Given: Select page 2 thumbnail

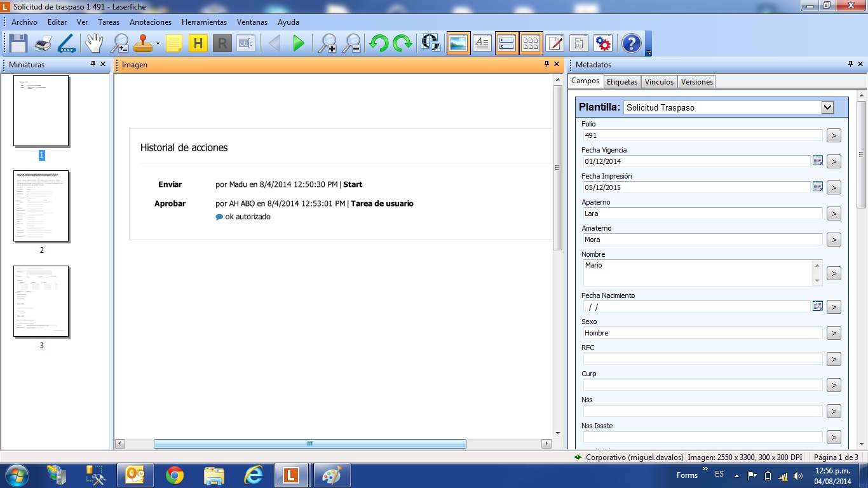Looking at the screenshot, I should click(x=41, y=206).
